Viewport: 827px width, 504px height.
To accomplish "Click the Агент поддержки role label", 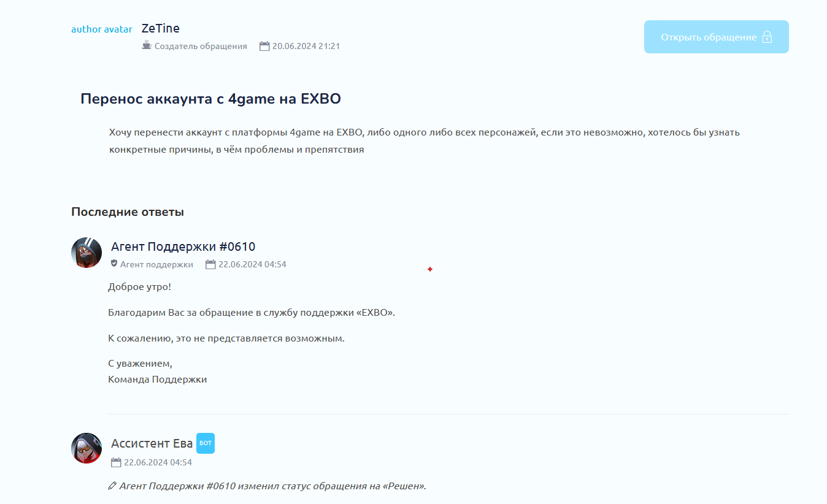I will coord(156,264).
